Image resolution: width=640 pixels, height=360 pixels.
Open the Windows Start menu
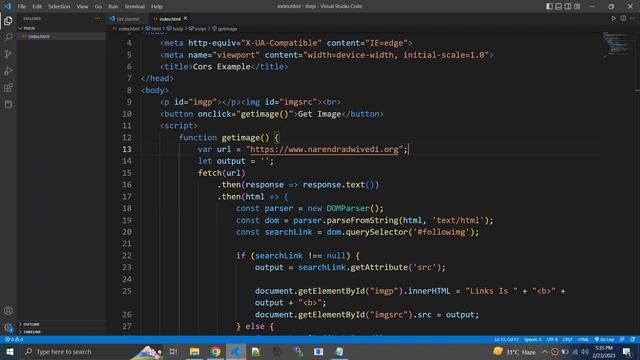9,351
